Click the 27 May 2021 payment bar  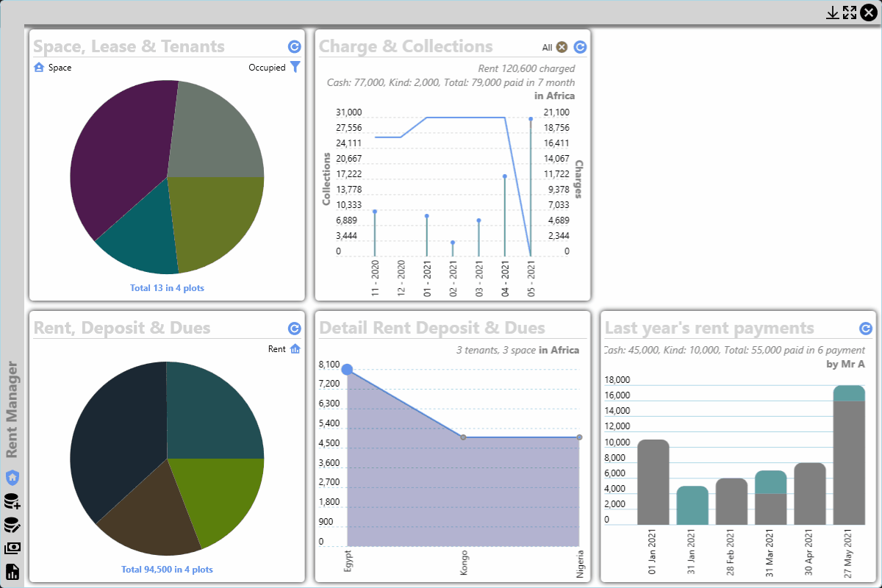point(849,455)
